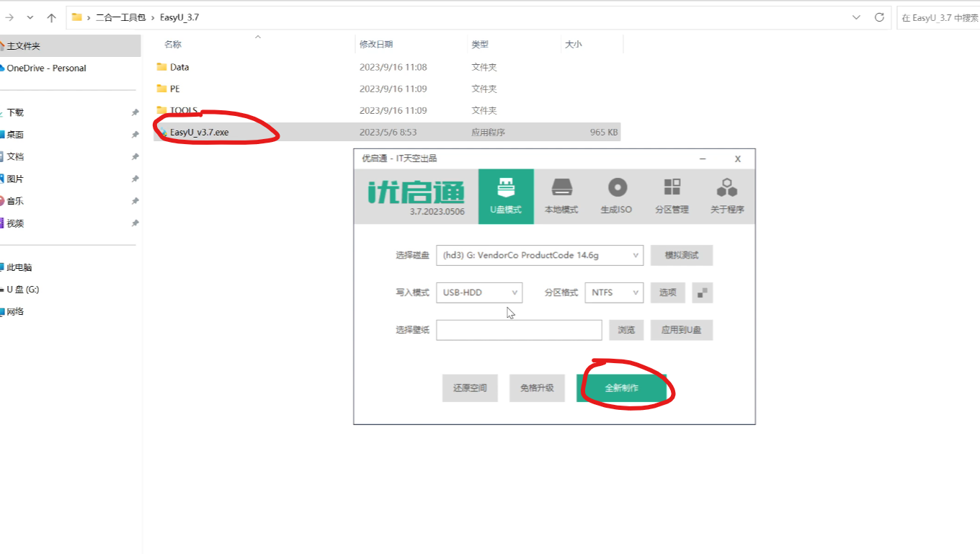Click EasyU_3.7 in address path
The image size is (980, 554).
click(179, 17)
